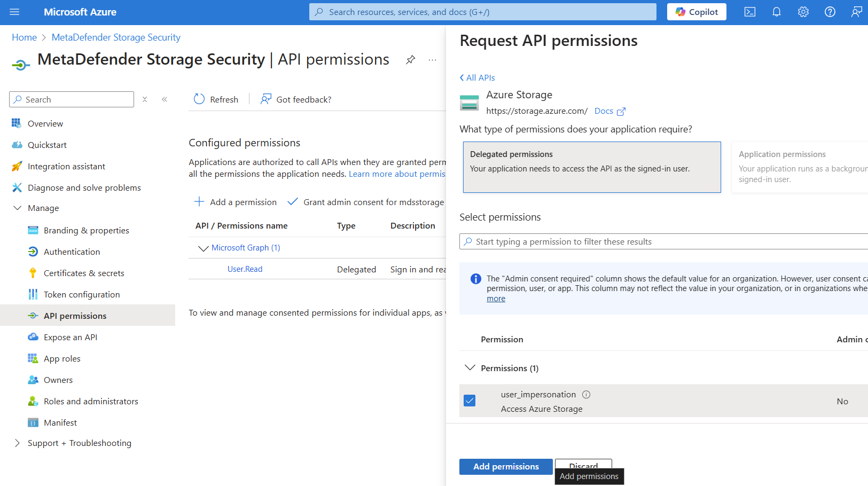The image size is (868, 486).
Task: Pin the API permissions page
Action: coord(410,60)
